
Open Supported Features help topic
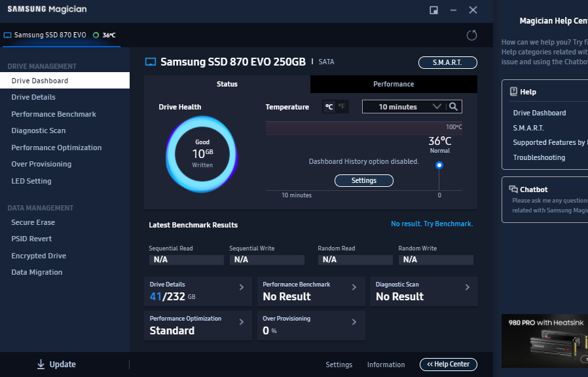[x=550, y=142]
